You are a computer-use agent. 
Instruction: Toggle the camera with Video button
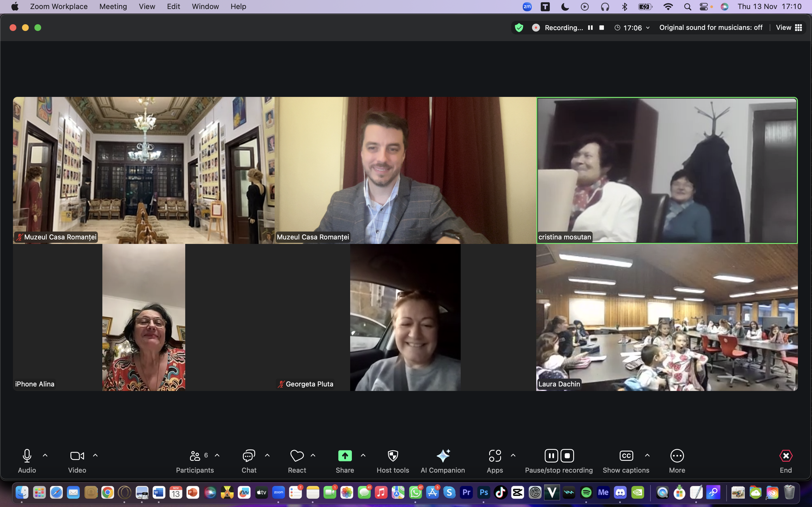click(x=77, y=461)
